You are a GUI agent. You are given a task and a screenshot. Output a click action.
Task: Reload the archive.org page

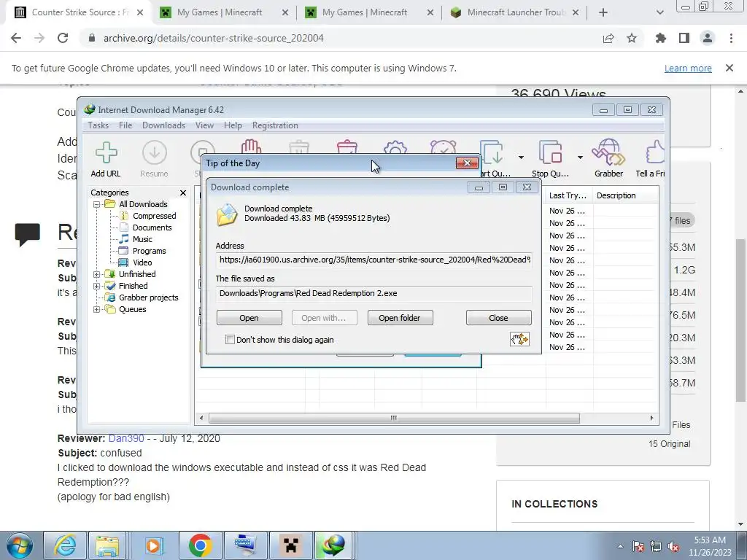tap(63, 38)
